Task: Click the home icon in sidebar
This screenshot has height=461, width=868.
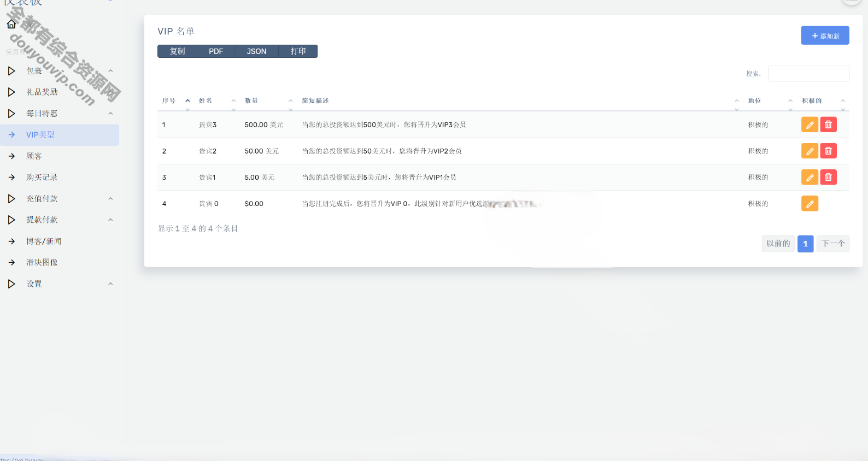Action: tap(11, 24)
